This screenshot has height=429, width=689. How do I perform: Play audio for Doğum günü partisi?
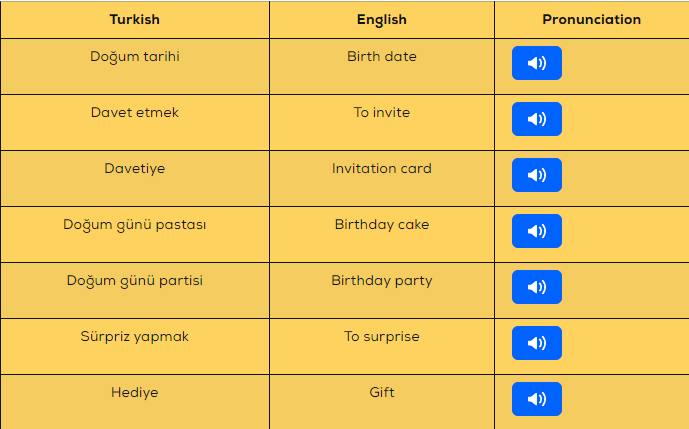click(537, 287)
